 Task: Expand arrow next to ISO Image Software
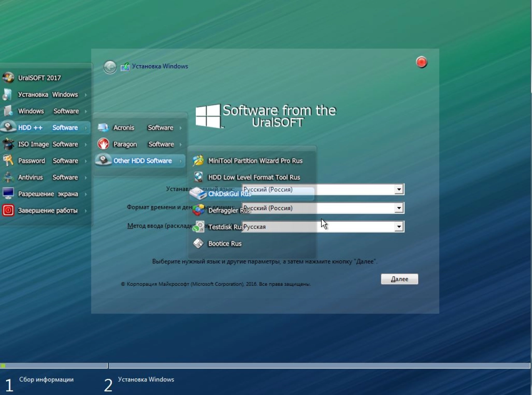coord(86,145)
